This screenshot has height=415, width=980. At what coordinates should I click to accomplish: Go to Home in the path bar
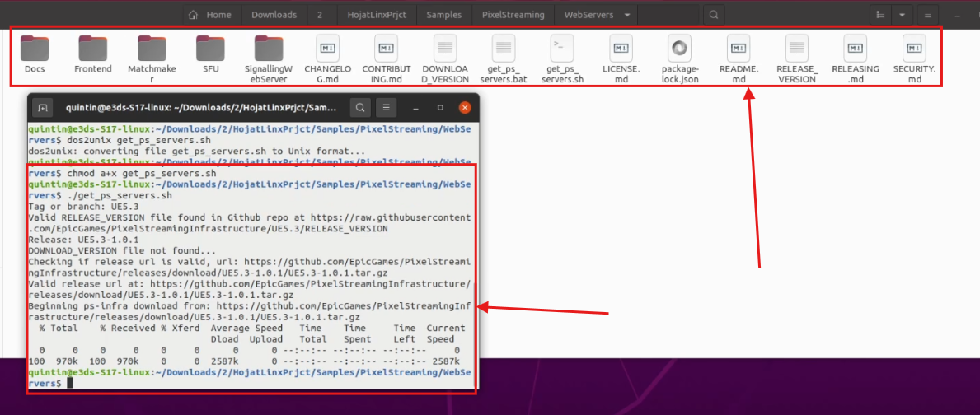coord(210,15)
